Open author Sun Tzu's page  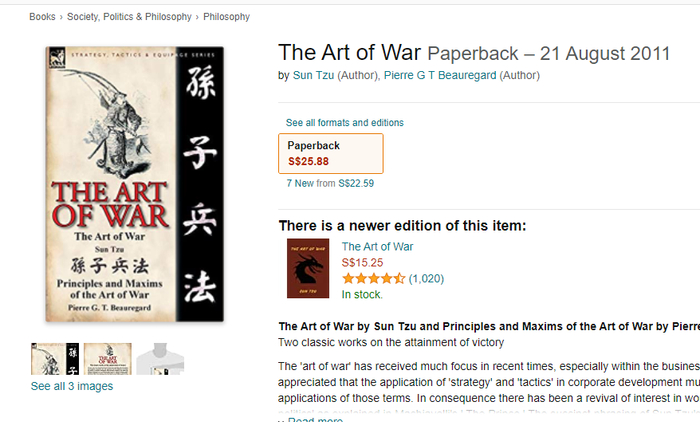click(x=313, y=75)
